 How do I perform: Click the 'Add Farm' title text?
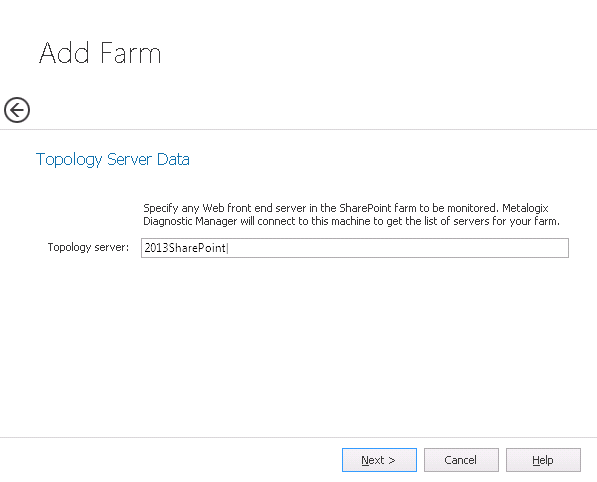click(x=100, y=53)
